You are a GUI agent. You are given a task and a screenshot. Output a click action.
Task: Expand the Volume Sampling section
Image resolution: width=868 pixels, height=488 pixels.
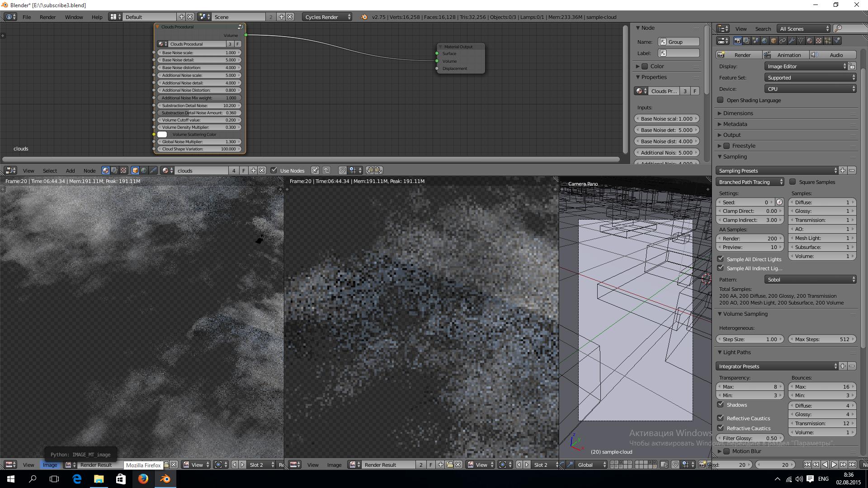pyautogui.click(x=742, y=314)
